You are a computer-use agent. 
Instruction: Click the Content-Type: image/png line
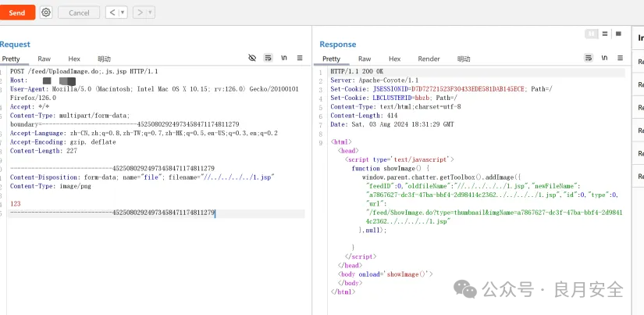(51, 186)
